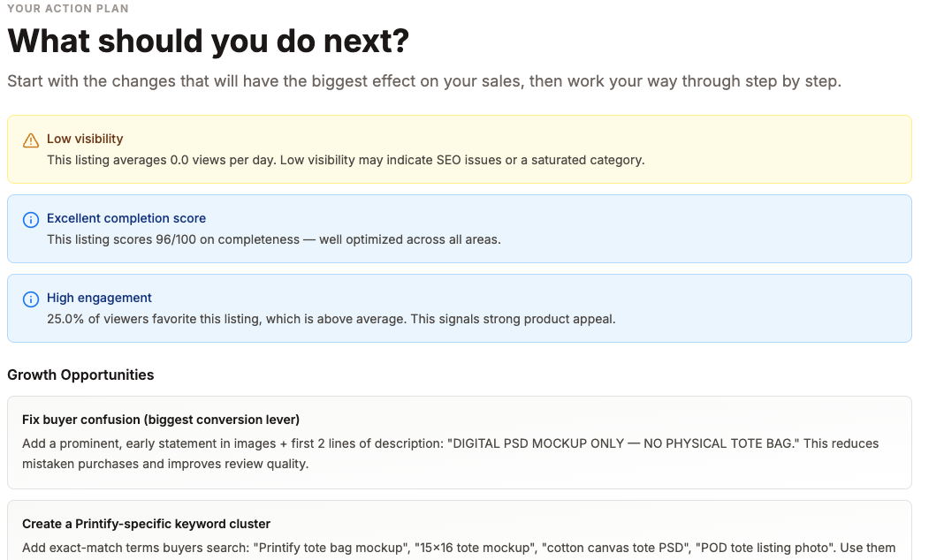Select the Low visibility alert title
The width and height of the screenshot is (929, 560).
85,139
